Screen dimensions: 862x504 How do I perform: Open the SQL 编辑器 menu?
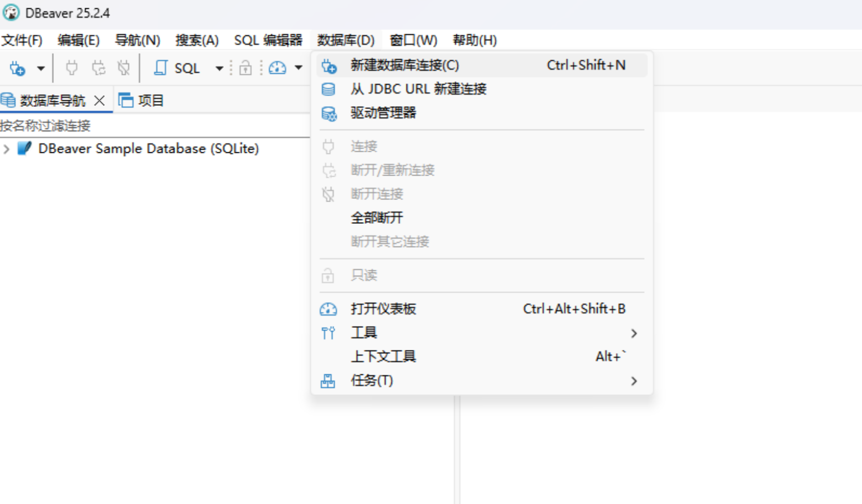[x=268, y=40]
